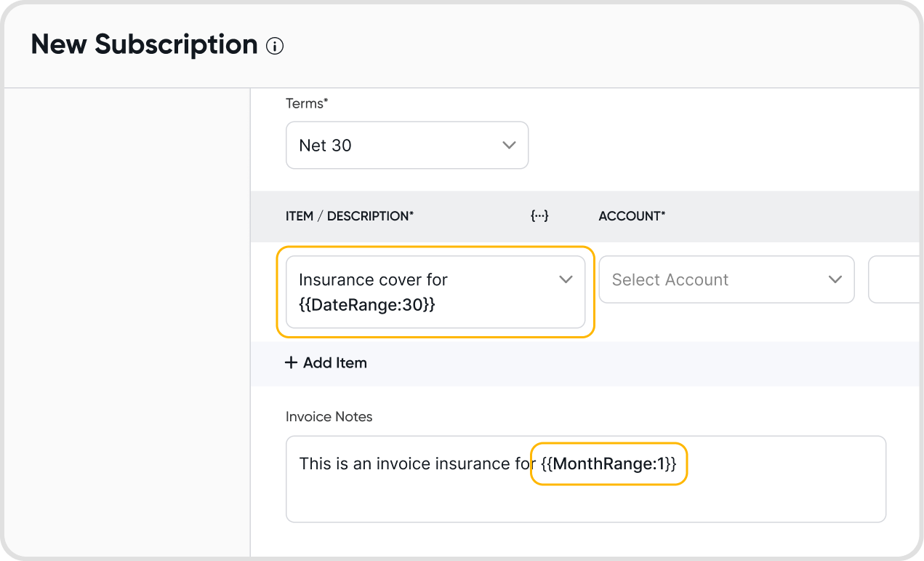Click the Terms field label

(307, 104)
